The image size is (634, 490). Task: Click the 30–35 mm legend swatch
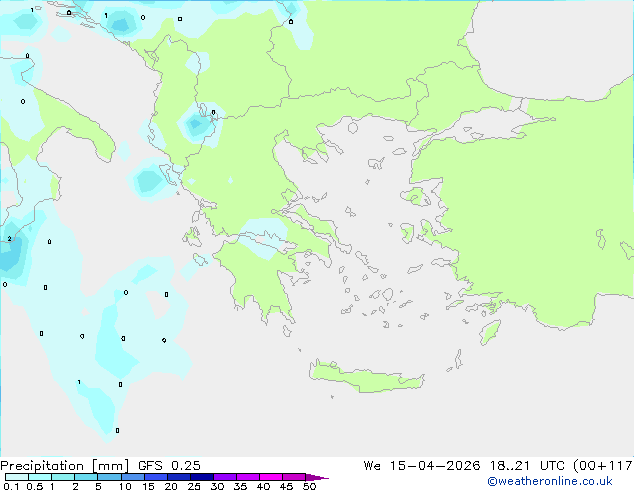225,477
